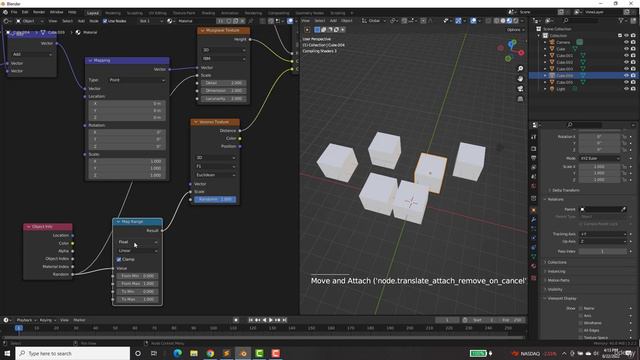The height and width of the screenshot is (360, 640).
Task: Click the node editor Add menu
Action: (81, 21)
